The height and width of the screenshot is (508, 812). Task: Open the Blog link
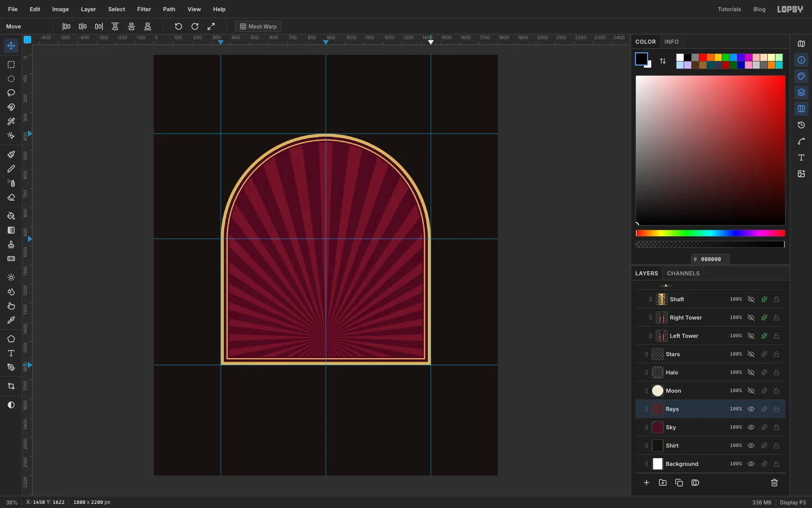(x=759, y=9)
